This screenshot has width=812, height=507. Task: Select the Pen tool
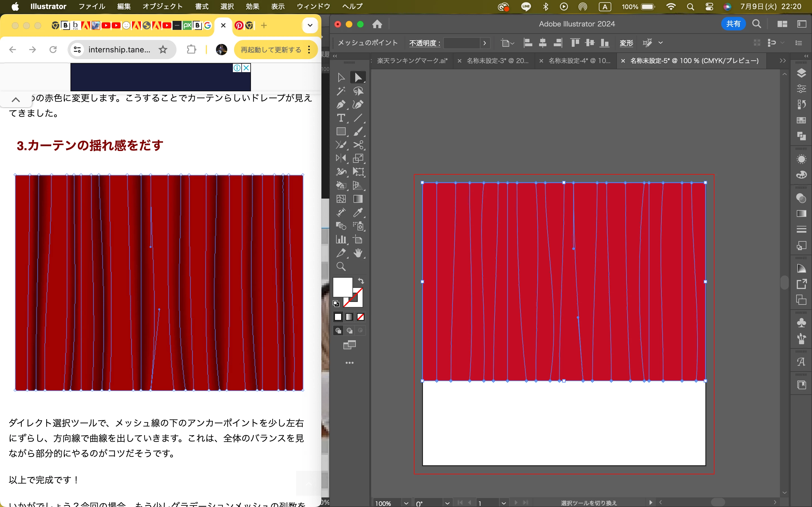[341, 104]
